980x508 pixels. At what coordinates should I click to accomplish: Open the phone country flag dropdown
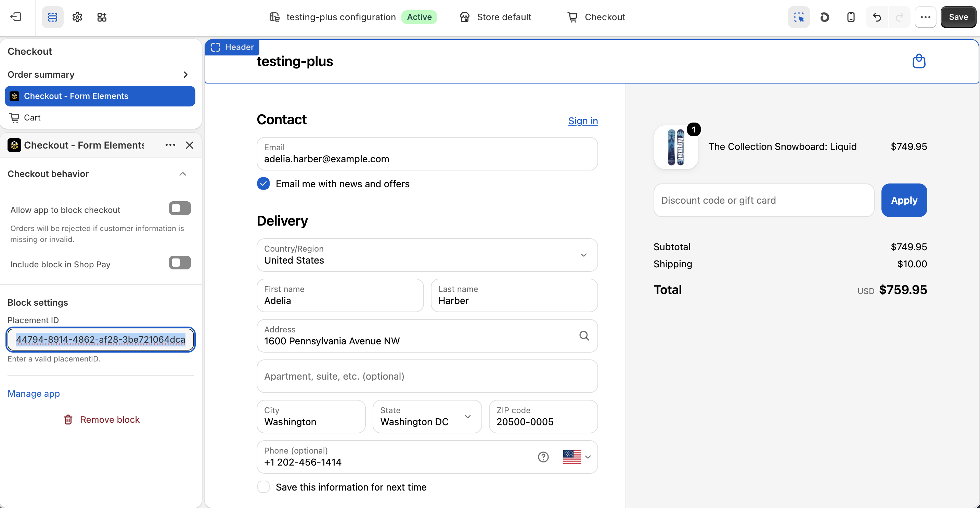577,457
